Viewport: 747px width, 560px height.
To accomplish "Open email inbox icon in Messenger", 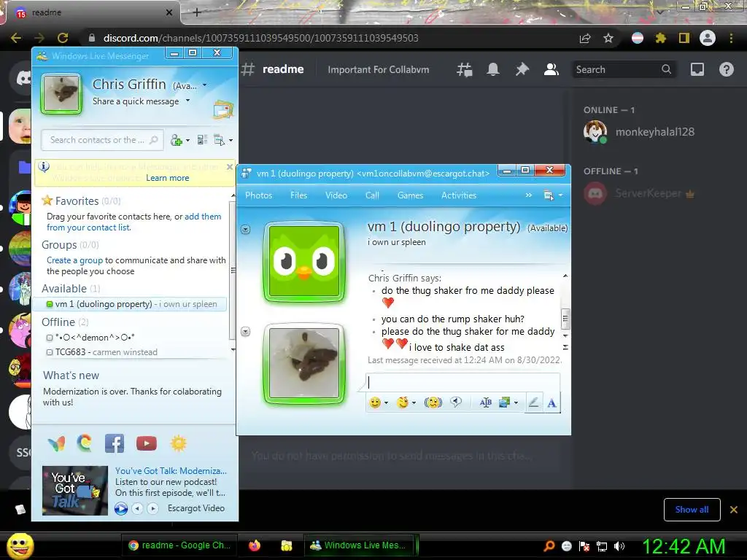I will [x=223, y=109].
